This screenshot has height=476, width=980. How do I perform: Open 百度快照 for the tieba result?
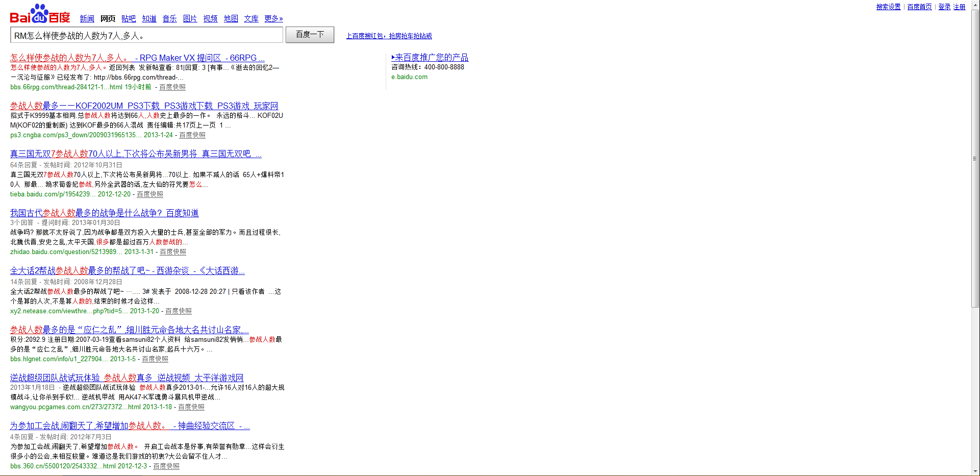click(150, 194)
